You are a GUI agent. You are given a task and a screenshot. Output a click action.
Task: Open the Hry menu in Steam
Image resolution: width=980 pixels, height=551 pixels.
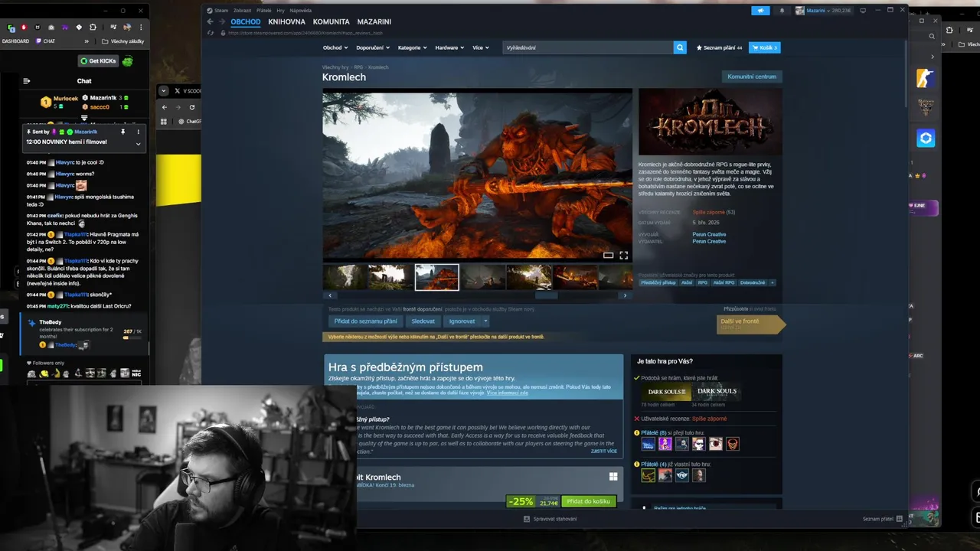280,11
